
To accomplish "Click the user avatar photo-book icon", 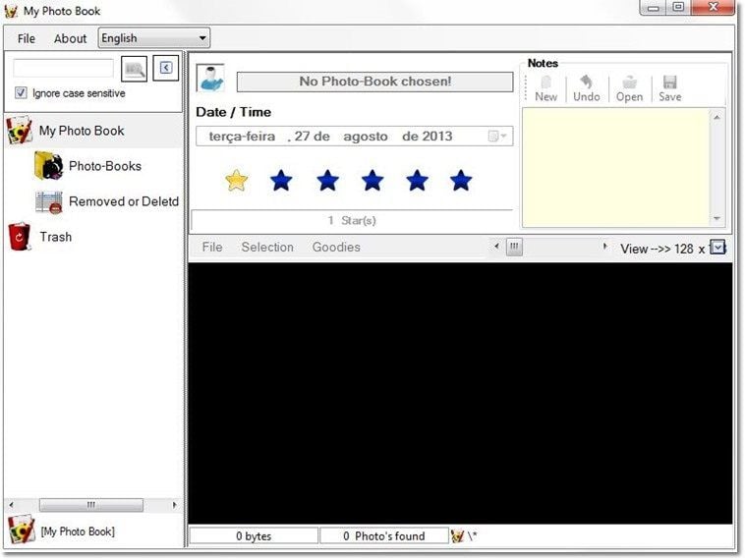I will (210, 78).
